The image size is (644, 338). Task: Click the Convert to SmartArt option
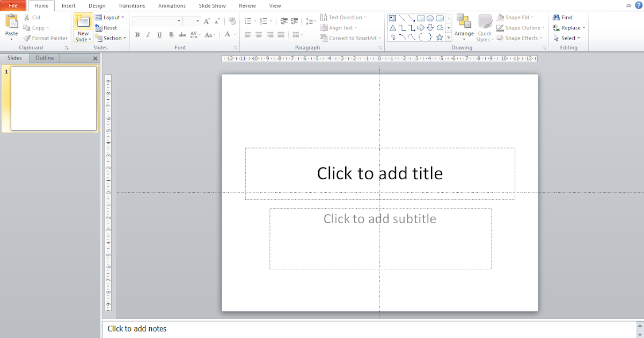pos(349,38)
